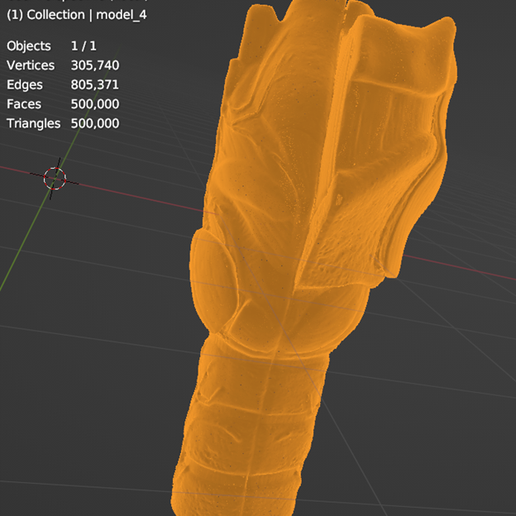Click the 500,000 value in Faces row
Screen dimensions: 516x516
tap(95, 104)
